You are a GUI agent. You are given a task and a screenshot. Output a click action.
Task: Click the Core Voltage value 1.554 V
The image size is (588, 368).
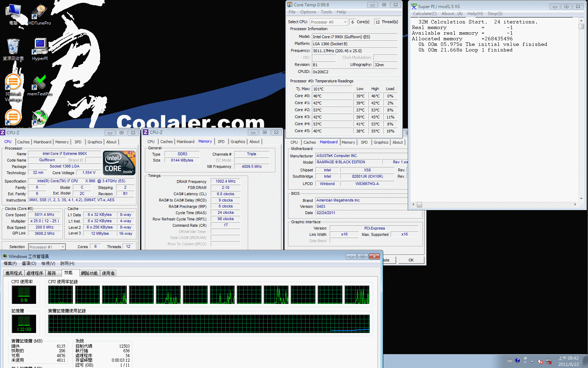89,173
